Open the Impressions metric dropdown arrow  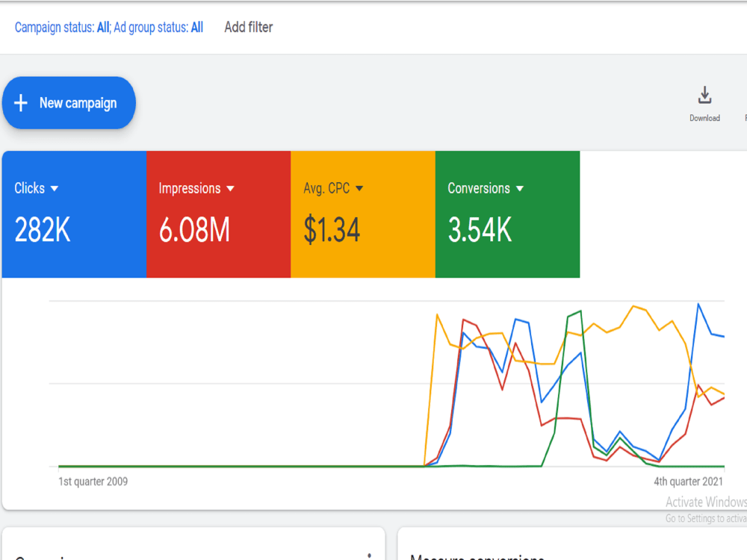pyautogui.click(x=231, y=189)
